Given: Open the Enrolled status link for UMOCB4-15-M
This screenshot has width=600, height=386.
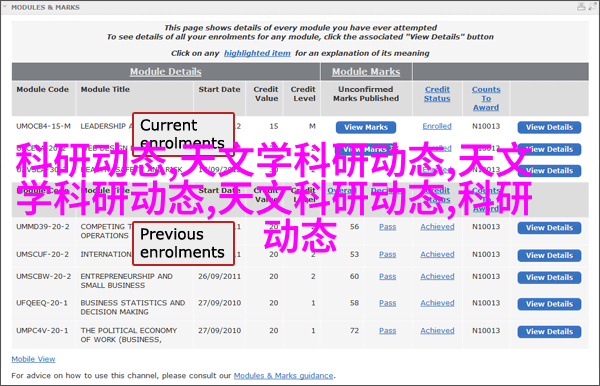Looking at the screenshot, I should [437, 126].
